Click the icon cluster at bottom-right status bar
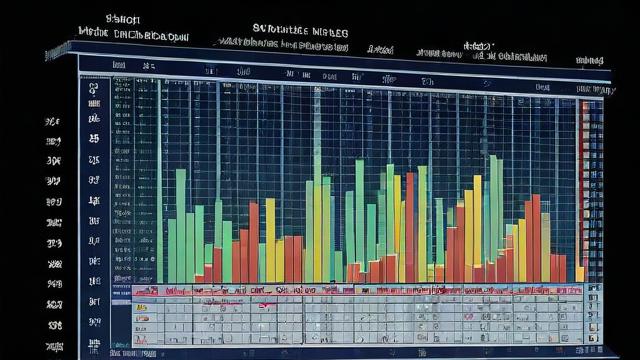 589,350
